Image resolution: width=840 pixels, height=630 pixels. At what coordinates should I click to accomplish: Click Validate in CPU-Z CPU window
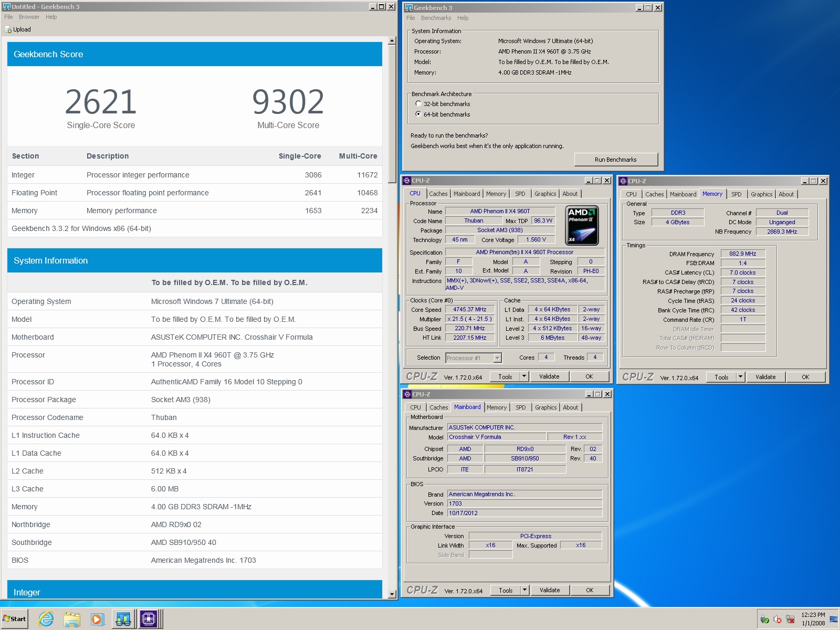[549, 376]
